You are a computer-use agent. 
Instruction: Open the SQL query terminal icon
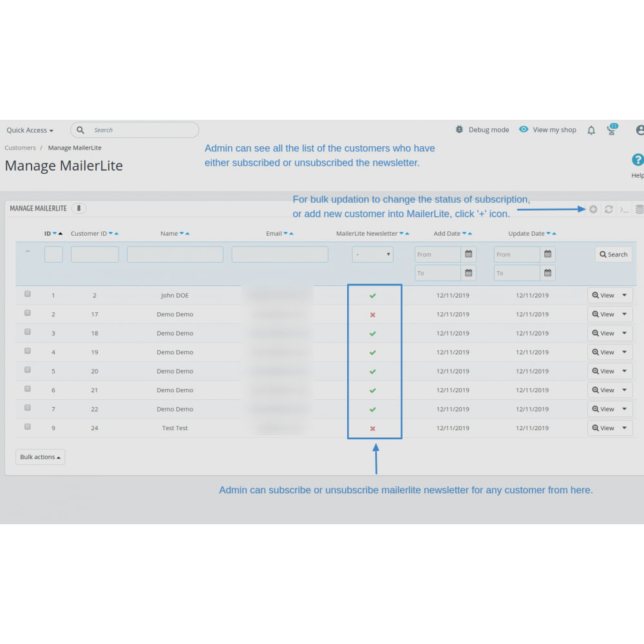[x=624, y=210]
